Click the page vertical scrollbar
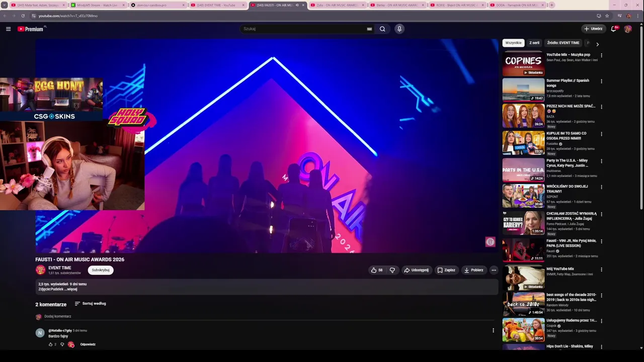This screenshot has width=644, height=362. (x=641, y=118)
